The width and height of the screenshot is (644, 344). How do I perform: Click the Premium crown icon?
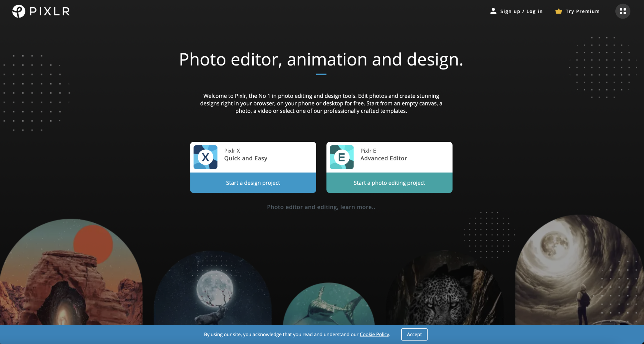[558, 11]
